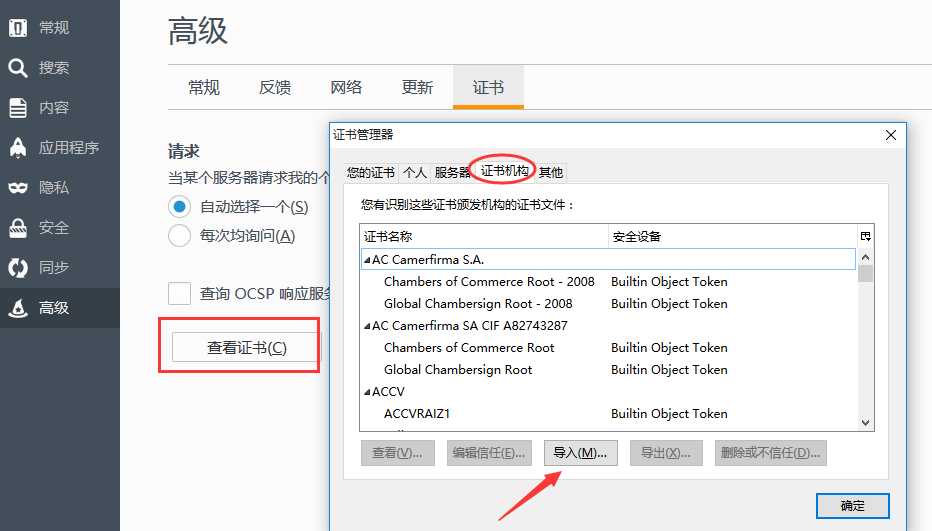The image size is (932, 531).
Task: Select the Chambers of Commerce Root row
Action: pos(608,348)
